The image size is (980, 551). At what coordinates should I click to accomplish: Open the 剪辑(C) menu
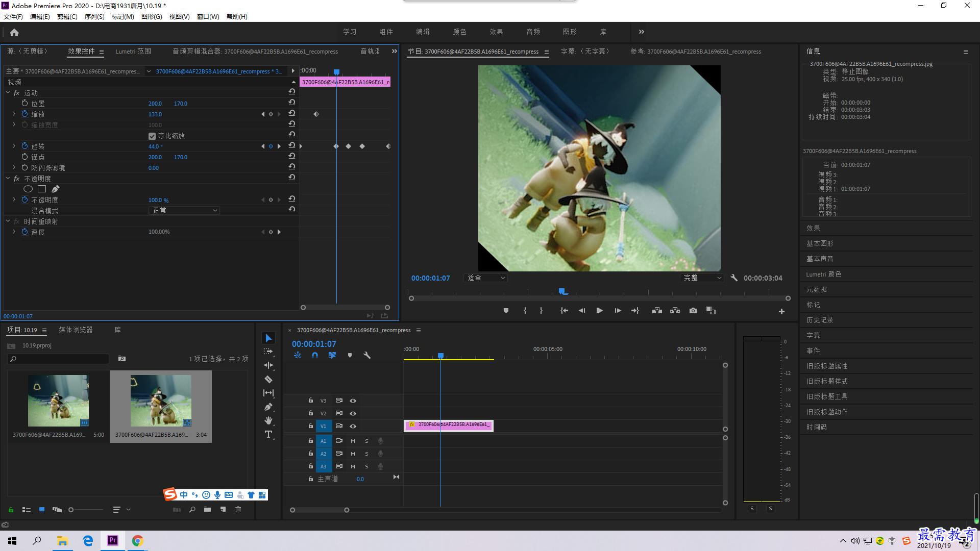point(67,17)
